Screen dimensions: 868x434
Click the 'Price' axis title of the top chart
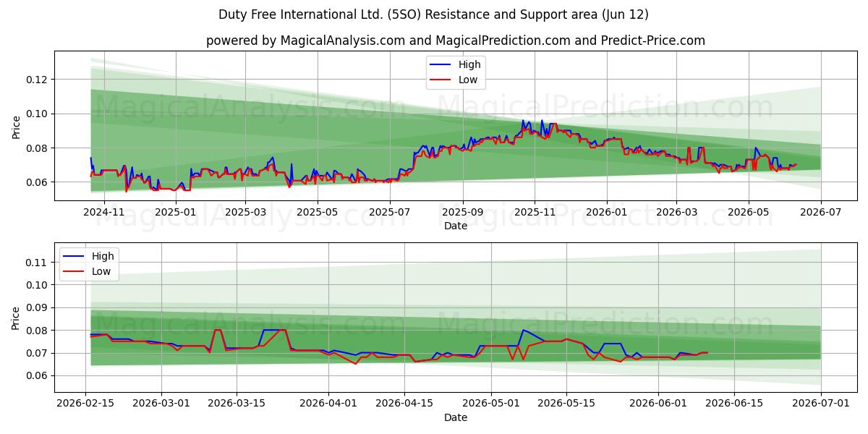(16, 127)
